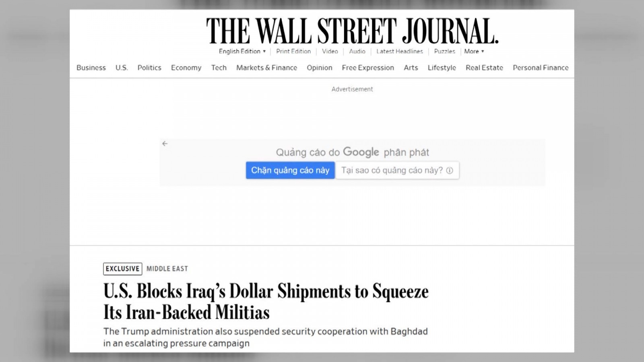The width and height of the screenshot is (644, 362).
Task: Click the Chặn quảng cáo này button
Action: coord(290,171)
